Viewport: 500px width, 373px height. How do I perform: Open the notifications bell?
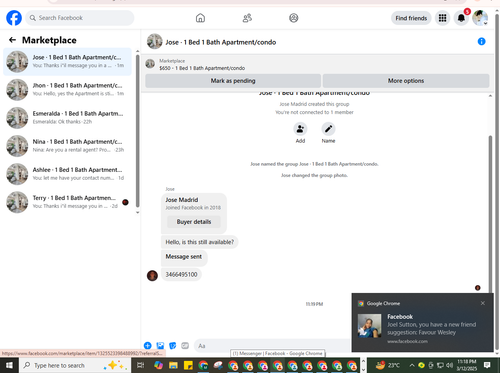tap(461, 18)
